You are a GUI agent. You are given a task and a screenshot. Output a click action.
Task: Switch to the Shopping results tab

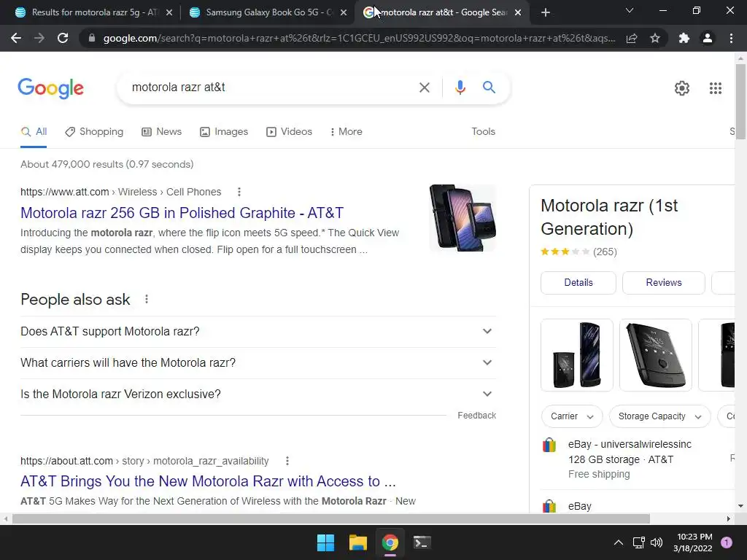click(94, 132)
